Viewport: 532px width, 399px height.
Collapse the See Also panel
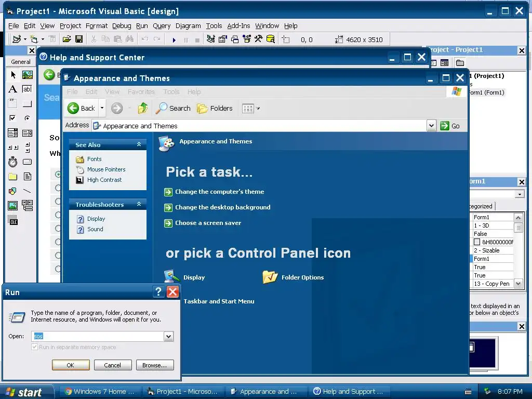click(x=139, y=144)
